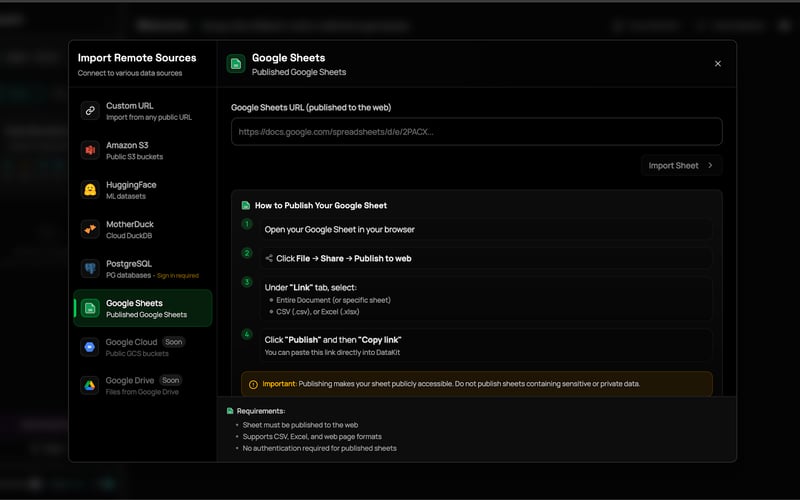Click the icon beside Requirements
This screenshot has height=500, width=800.
[230, 411]
